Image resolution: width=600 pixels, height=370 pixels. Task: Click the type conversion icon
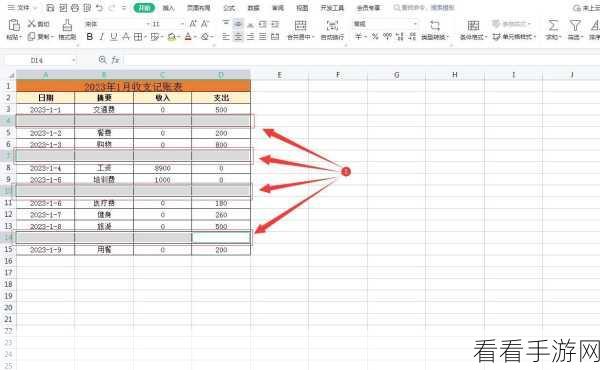tap(435, 25)
